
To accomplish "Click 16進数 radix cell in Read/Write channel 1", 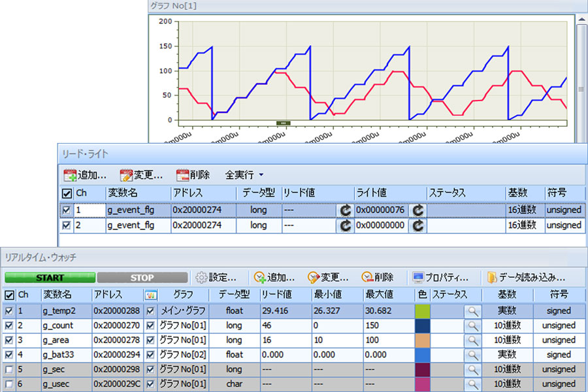I will [525, 210].
